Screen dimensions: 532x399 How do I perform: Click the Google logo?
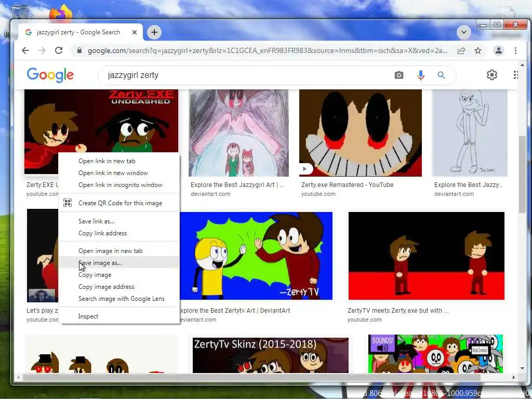click(x=50, y=75)
